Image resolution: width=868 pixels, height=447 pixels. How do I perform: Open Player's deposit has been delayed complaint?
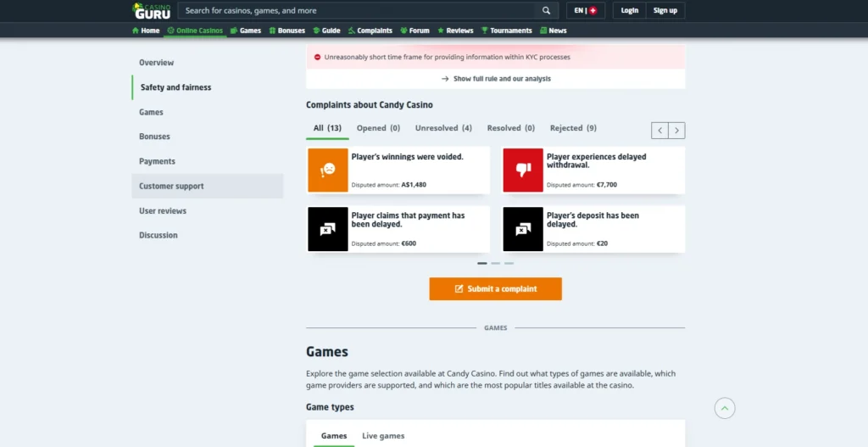click(593, 220)
